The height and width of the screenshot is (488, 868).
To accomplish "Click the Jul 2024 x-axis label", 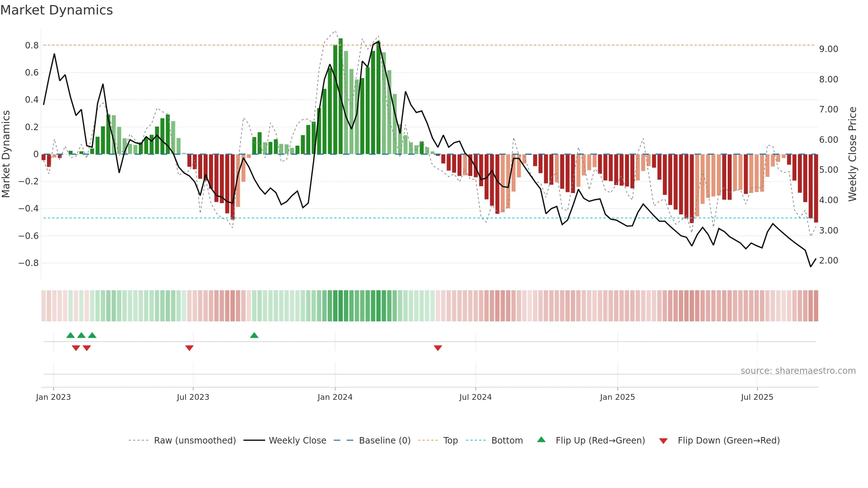I will (476, 397).
